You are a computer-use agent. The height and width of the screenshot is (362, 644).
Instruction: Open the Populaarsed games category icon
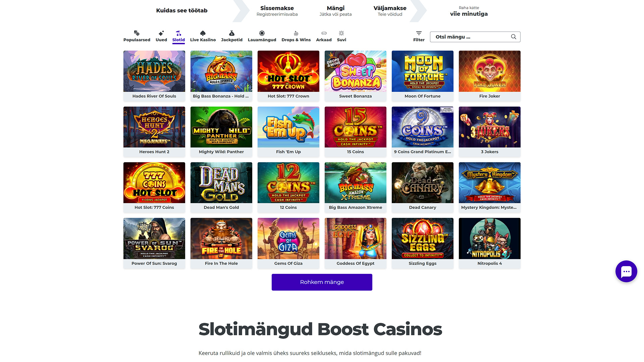pyautogui.click(x=137, y=33)
